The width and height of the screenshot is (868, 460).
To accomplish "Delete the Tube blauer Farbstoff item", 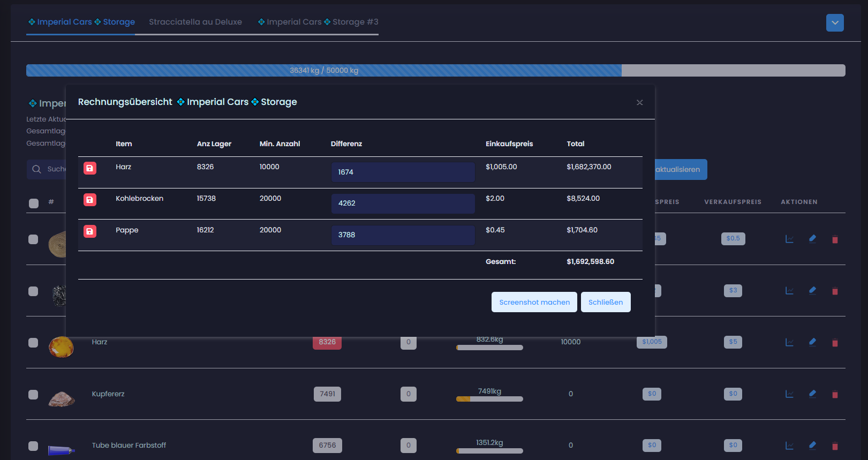I will coord(835,446).
